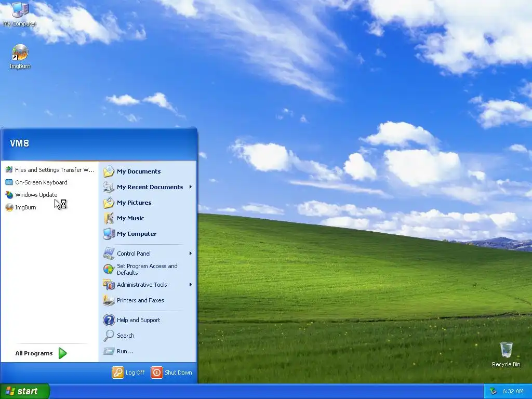Click the Shut Down button label
This screenshot has width=532, height=399.
tap(178, 373)
